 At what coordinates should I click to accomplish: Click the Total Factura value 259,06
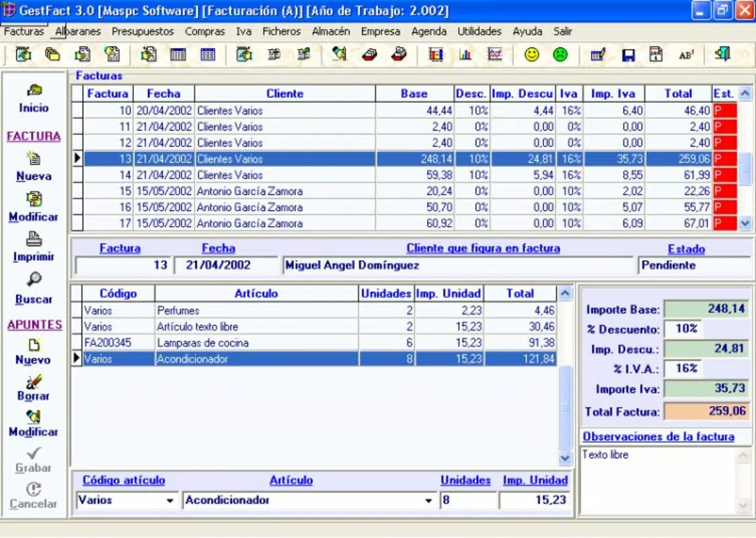tap(707, 411)
